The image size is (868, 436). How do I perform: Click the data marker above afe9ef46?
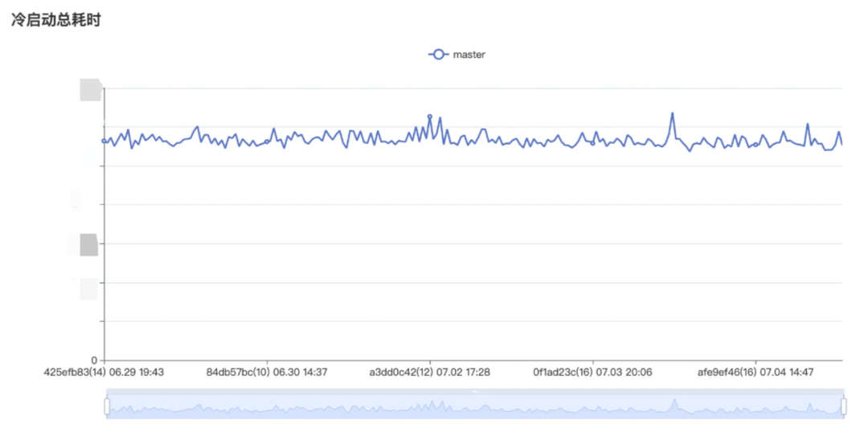(x=755, y=145)
